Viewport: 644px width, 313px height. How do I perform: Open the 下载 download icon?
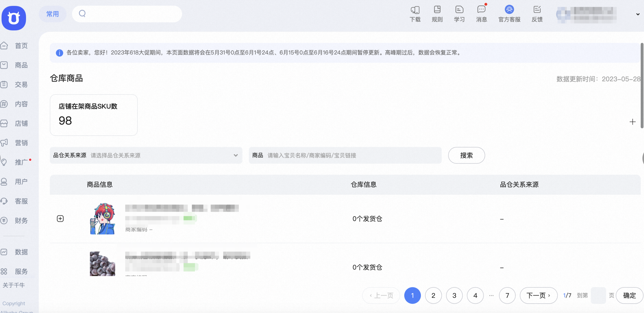(415, 14)
